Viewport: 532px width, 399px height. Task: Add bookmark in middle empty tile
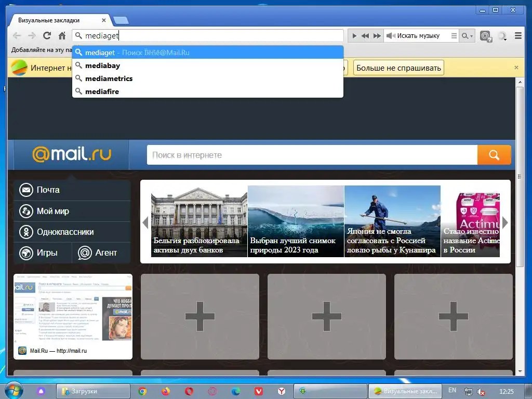(327, 316)
